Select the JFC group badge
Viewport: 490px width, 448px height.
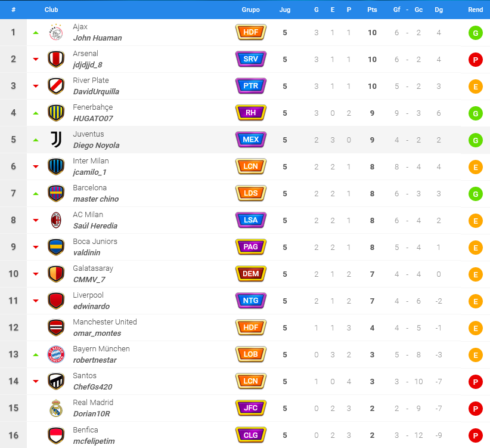pyautogui.click(x=250, y=408)
